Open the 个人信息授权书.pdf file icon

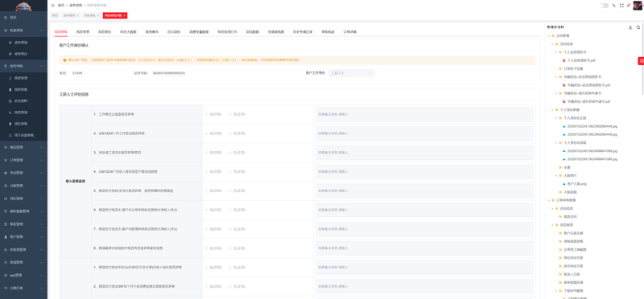pyautogui.click(x=564, y=60)
